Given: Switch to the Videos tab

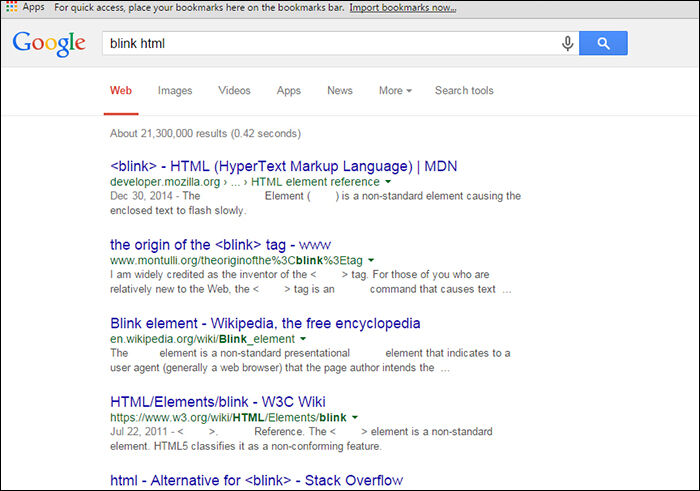Looking at the screenshot, I should pyautogui.click(x=234, y=91).
